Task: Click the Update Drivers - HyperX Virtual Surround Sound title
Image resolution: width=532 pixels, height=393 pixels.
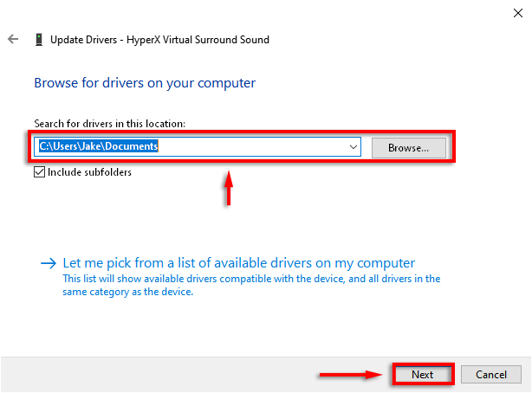Action: click(x=159, y=40)
